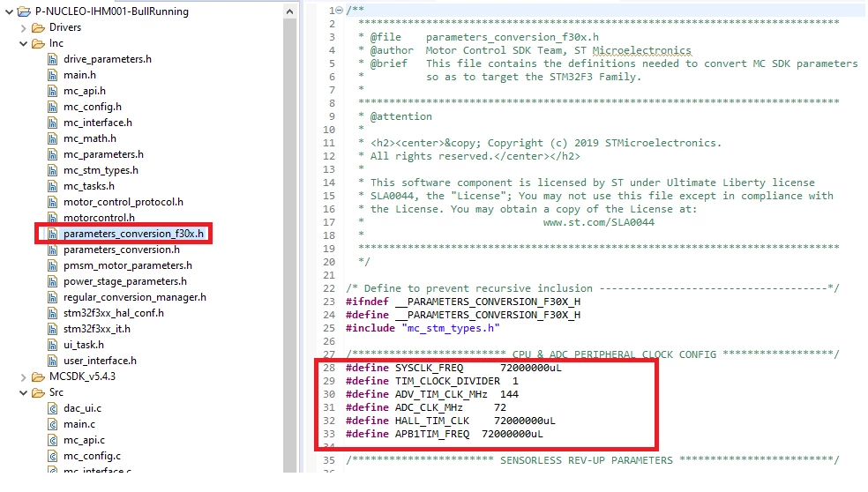Click the www.st.com/SLA0044 link text

[598, 222]
